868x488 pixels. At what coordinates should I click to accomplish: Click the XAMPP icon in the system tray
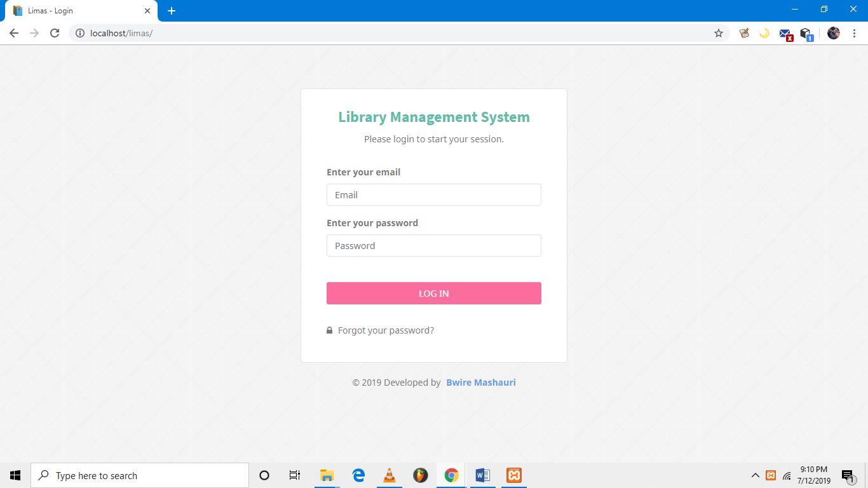point(771,475)
